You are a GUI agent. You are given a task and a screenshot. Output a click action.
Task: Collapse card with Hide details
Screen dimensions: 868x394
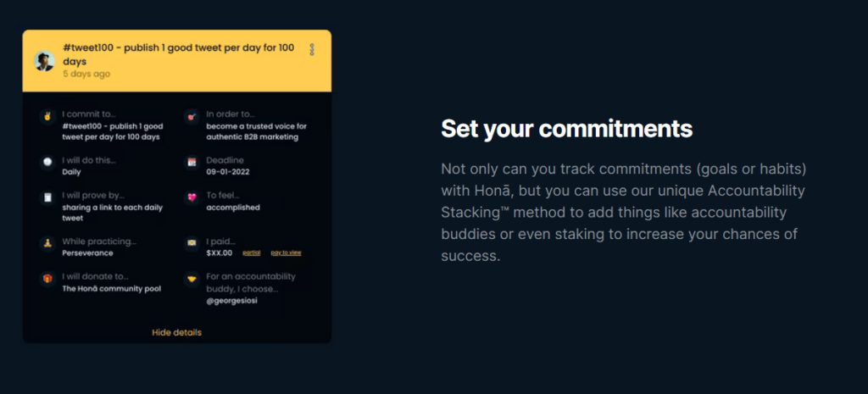[176, 332]
